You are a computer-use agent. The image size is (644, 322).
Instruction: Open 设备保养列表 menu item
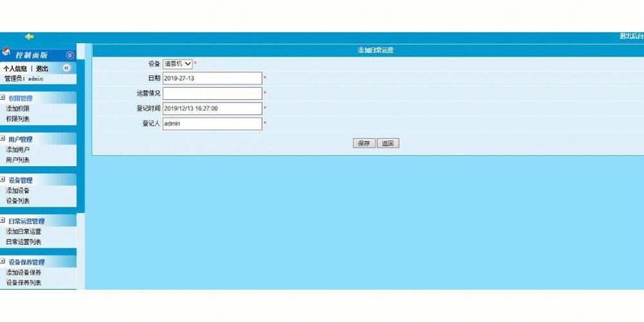pyautogui.click(x=23, y=283)
